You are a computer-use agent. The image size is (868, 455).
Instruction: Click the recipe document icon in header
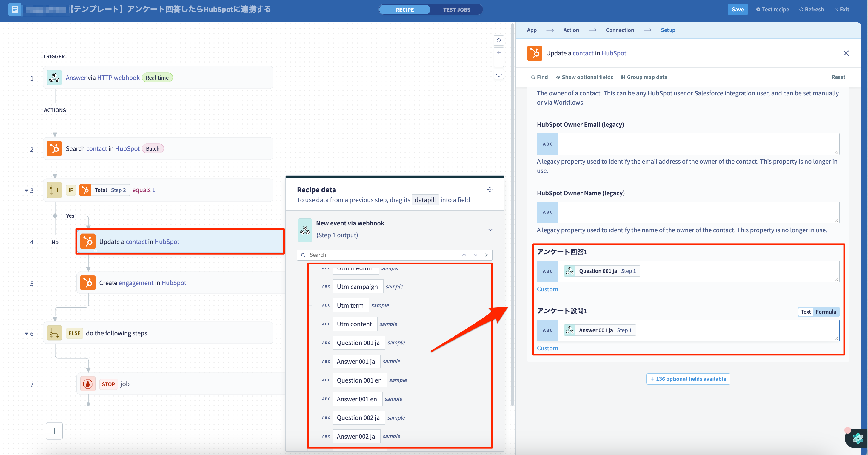15,9
